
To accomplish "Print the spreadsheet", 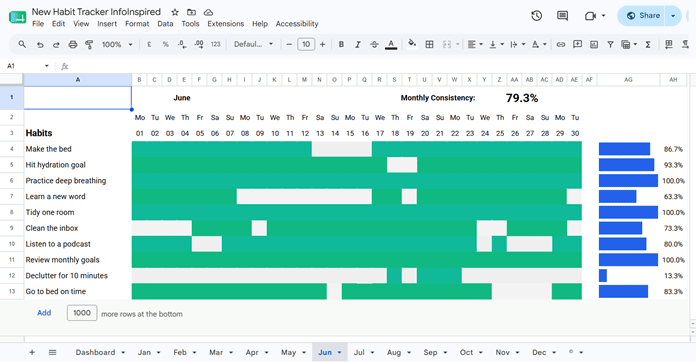I will [72, 44].
